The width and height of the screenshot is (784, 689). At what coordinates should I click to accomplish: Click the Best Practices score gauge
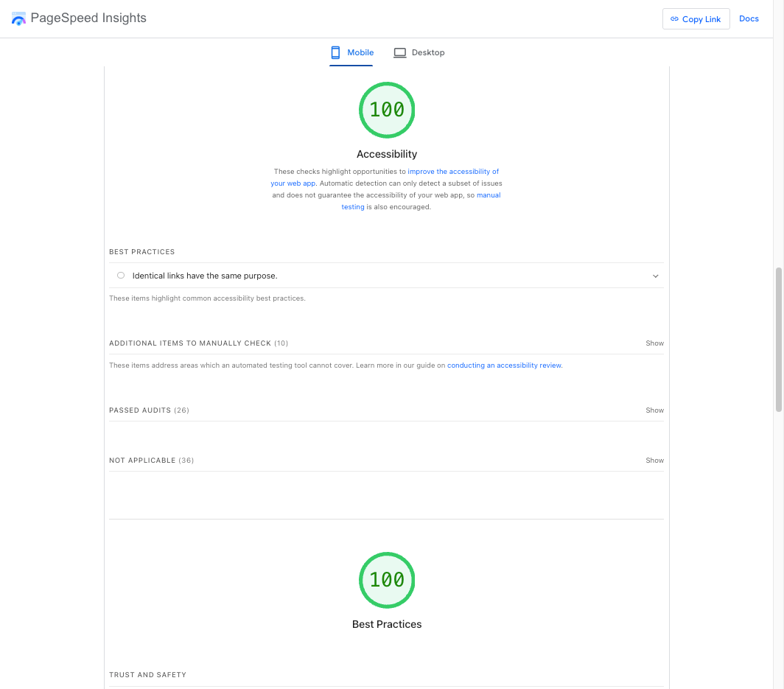pos(387,580)
